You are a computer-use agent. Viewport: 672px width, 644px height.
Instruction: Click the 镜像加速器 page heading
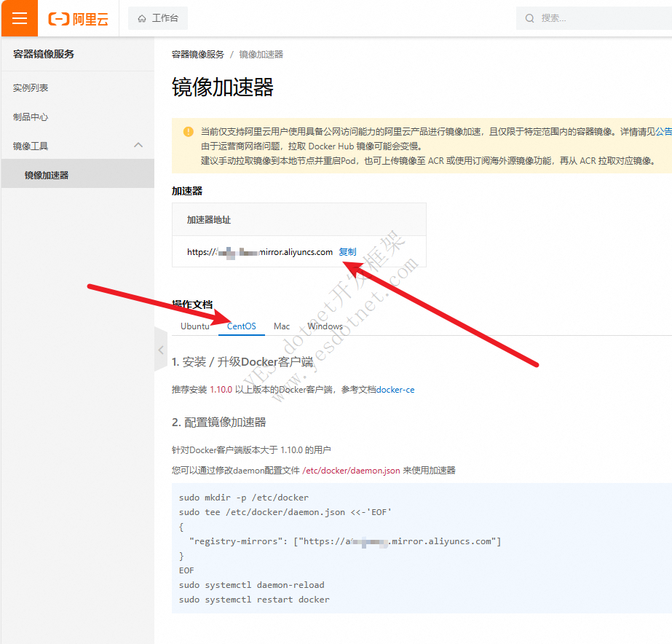(223, 87)
